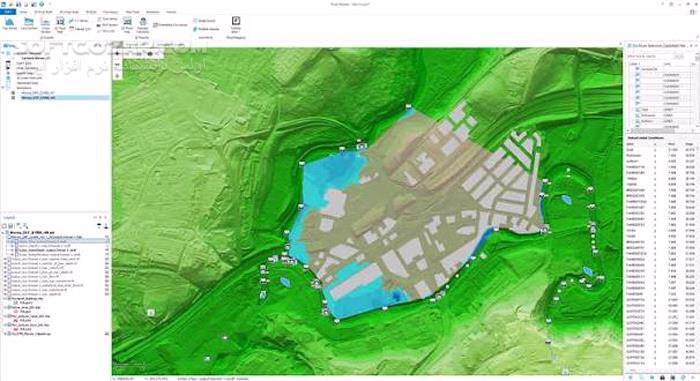This screenshot has width=700, height=381.
Task: Collapse the bold top group in the Layers panel
Action: pos(4,233)
